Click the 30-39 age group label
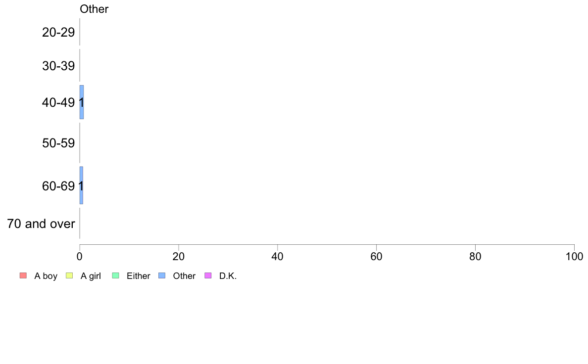588x364 pixels. (58, 66)
